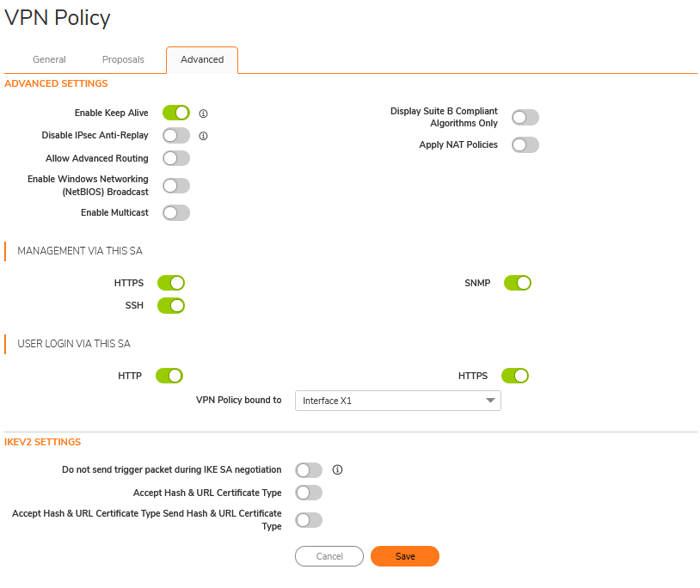Open VPN Policy bound to dropdown

(x=398, y=400)
